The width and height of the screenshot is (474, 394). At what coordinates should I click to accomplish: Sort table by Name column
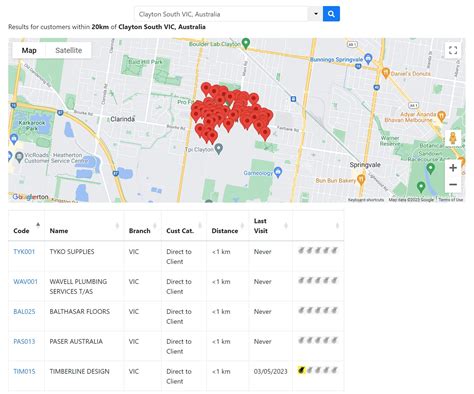point(84,226)
